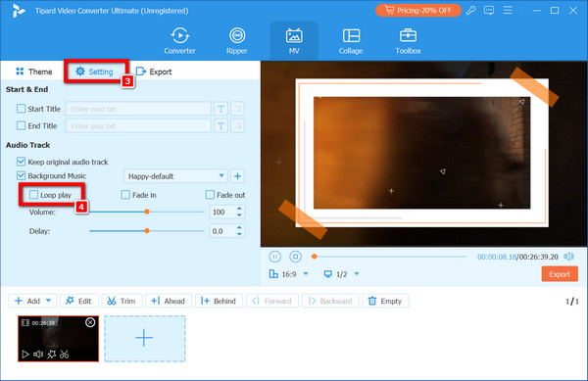
Task: Open Start Title font settings
Action: click(x=220, y=109)
